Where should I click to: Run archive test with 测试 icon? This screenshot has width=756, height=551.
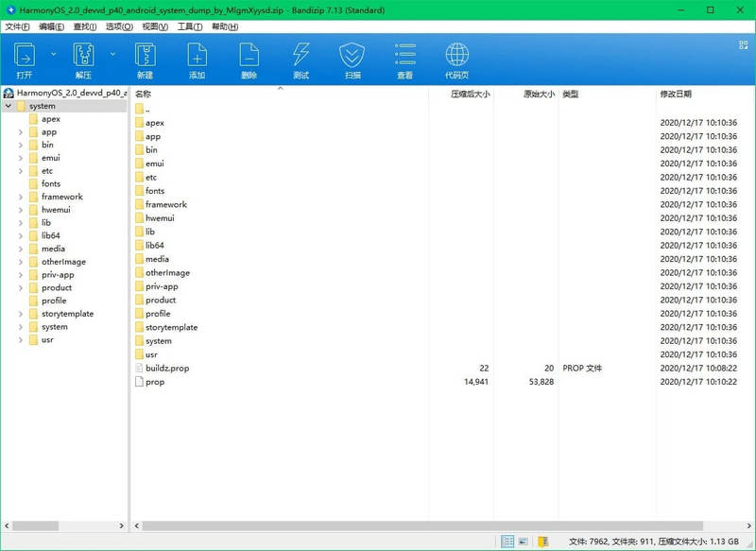pos(301,59)
